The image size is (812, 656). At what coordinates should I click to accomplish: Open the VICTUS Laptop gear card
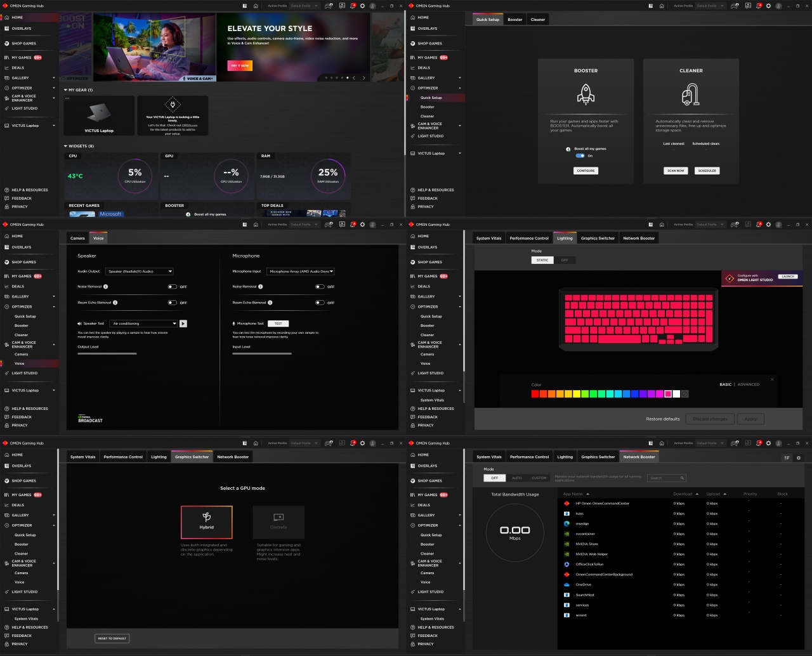coord(99,115)
